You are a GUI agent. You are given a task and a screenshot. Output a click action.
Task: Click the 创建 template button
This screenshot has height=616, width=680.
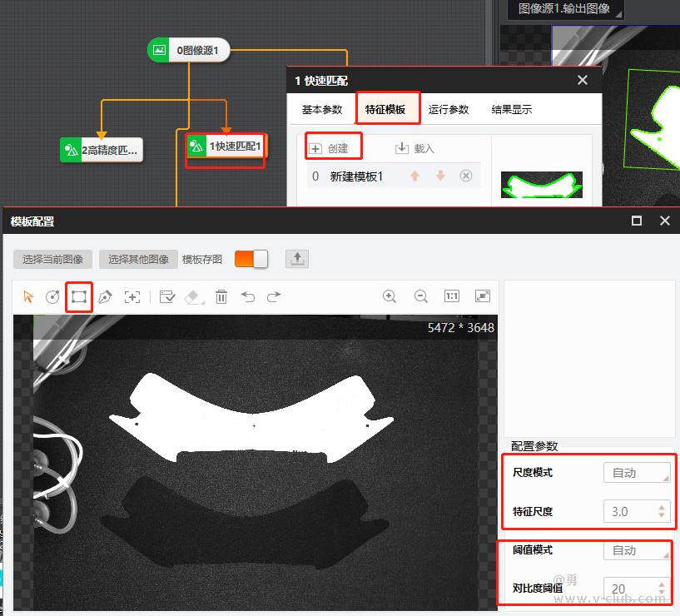coord(329,148)
